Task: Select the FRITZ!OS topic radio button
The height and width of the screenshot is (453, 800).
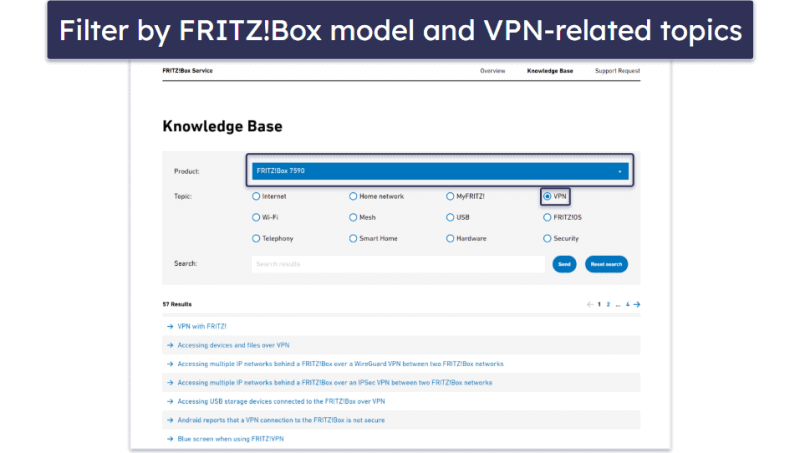Action: point(547,217)
